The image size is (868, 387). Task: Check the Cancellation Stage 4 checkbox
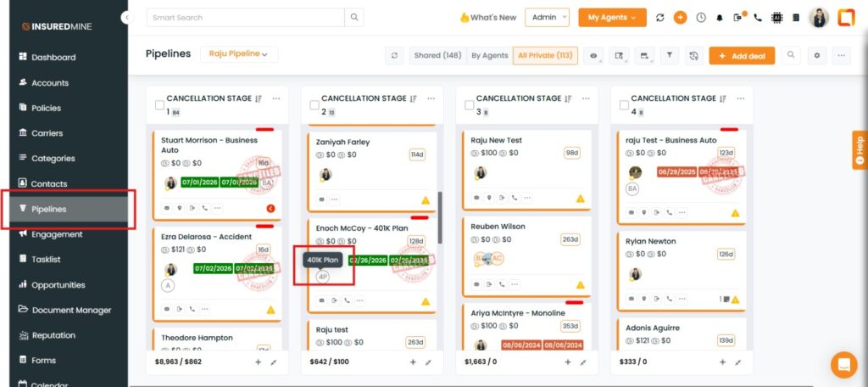[625, 104]
